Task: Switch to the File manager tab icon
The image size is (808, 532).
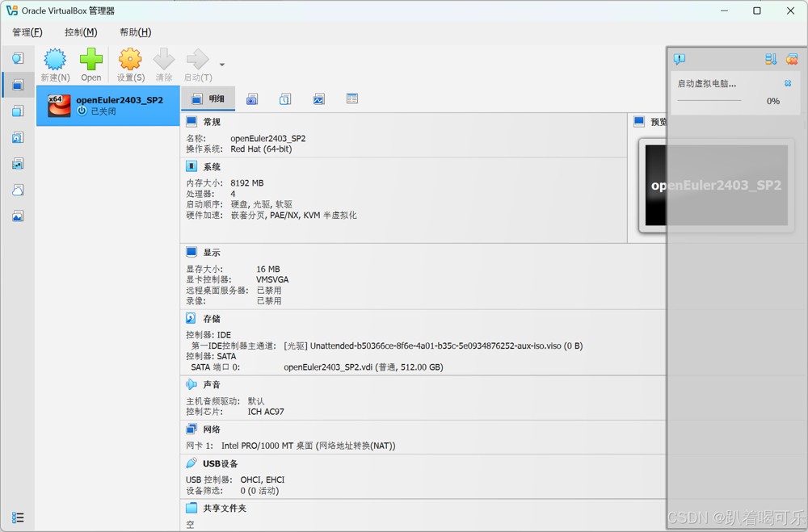Action: pos(352,98)
